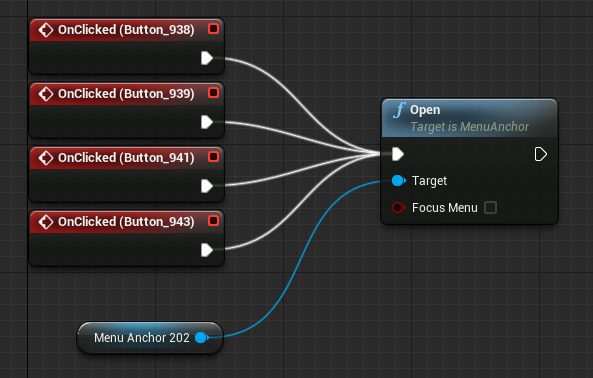
Task: Click the Open node's execution output pin
Action: [x=540, y=154]
